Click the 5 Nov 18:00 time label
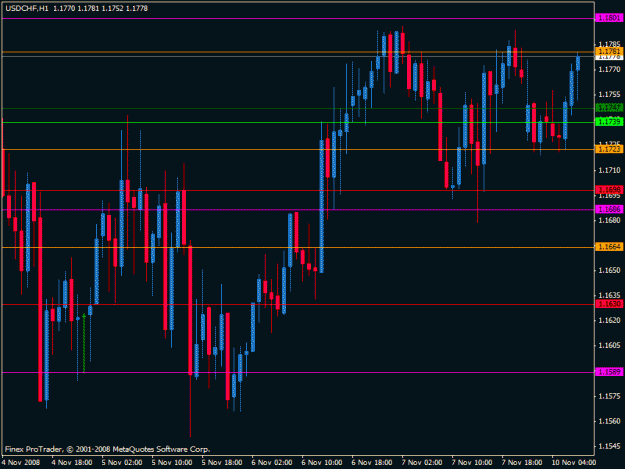 click(x=222, y=463)
